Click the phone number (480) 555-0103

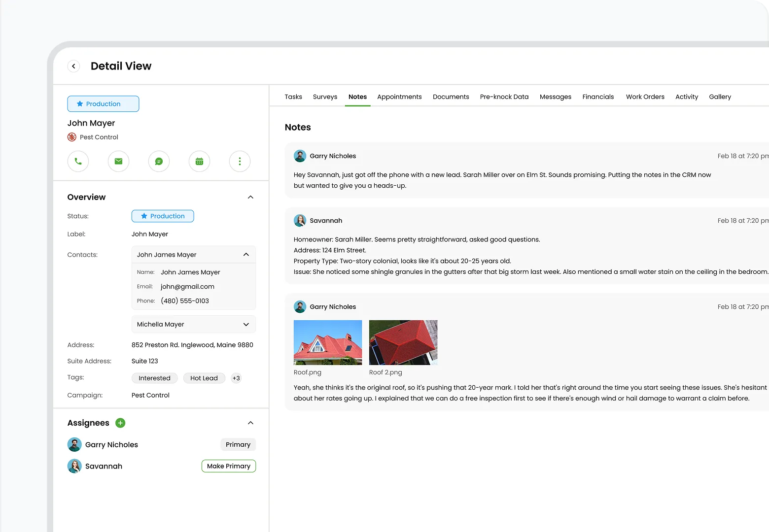pos(185,300)
